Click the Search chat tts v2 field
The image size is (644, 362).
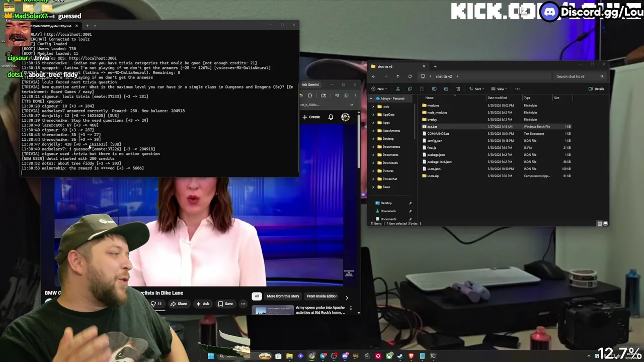pyautogui.click(x=580, y=76)
